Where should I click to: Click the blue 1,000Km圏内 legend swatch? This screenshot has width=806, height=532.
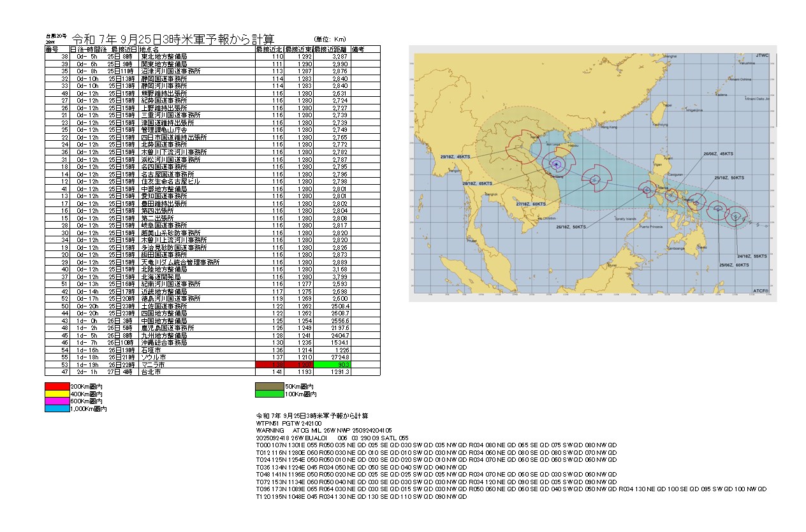coord(57,409)
